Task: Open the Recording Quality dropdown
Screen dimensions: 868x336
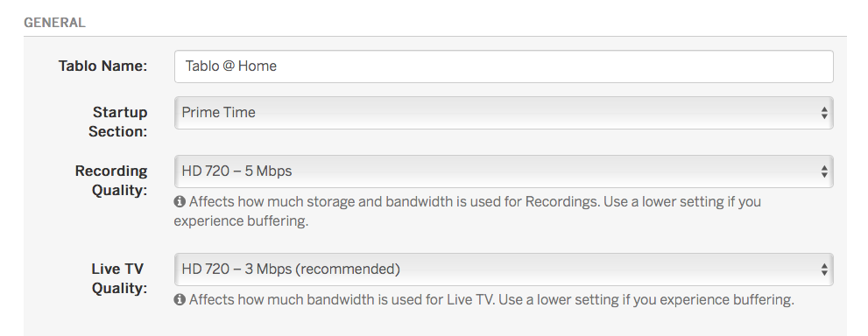Action: point(504,171)
